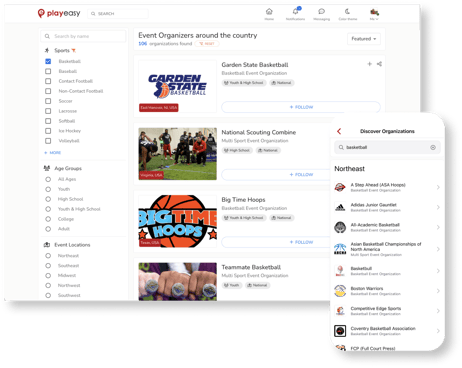Toggle the Color theme moon icon
The image size is (462, 368).
pos(347,12)
